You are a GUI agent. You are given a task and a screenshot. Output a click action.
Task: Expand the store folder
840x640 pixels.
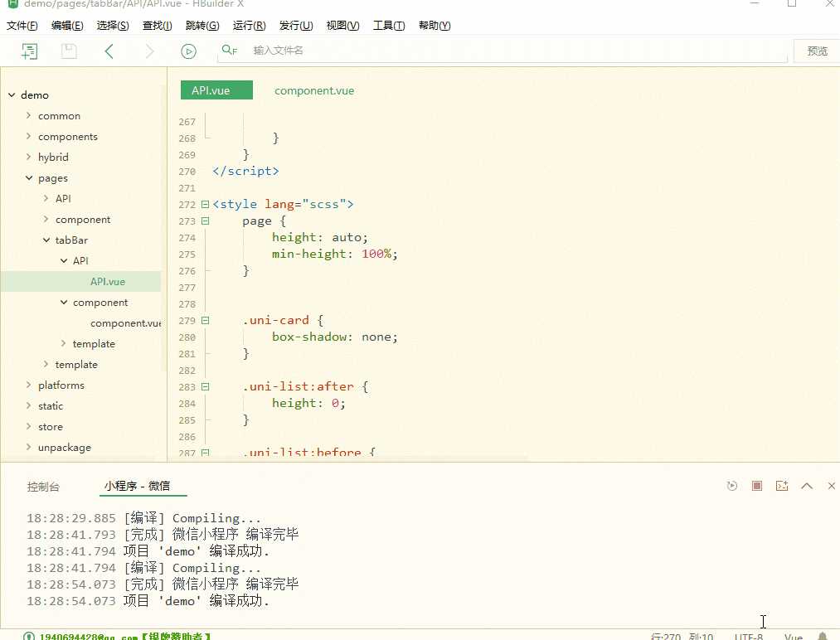coord(29,426)
